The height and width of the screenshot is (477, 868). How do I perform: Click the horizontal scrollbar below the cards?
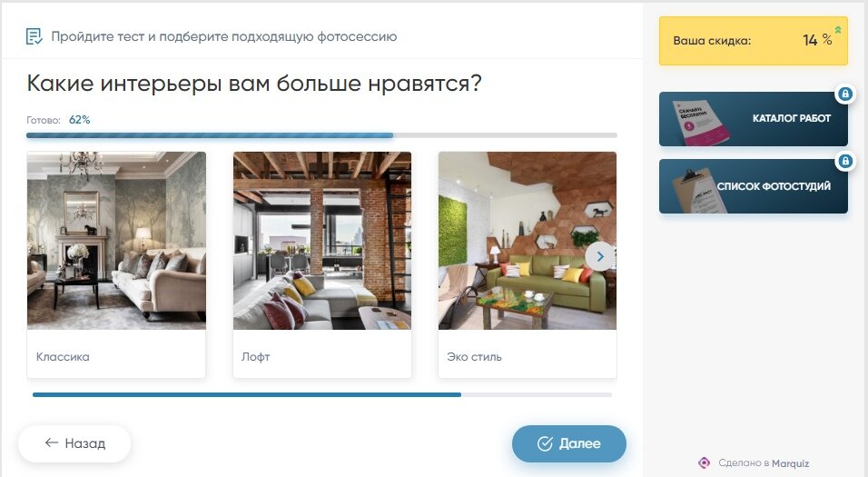(x=322, y=395)
